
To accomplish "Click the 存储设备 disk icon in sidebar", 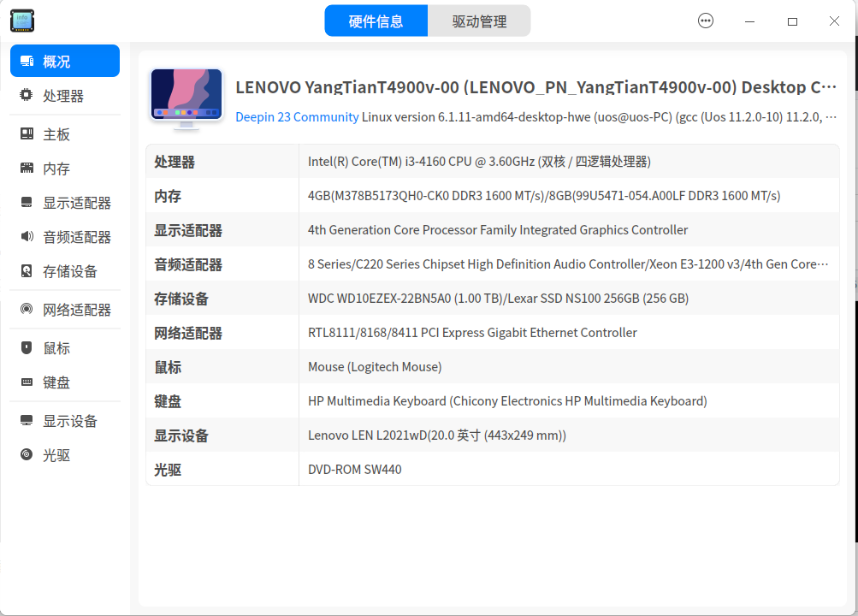I will point(27,271).
